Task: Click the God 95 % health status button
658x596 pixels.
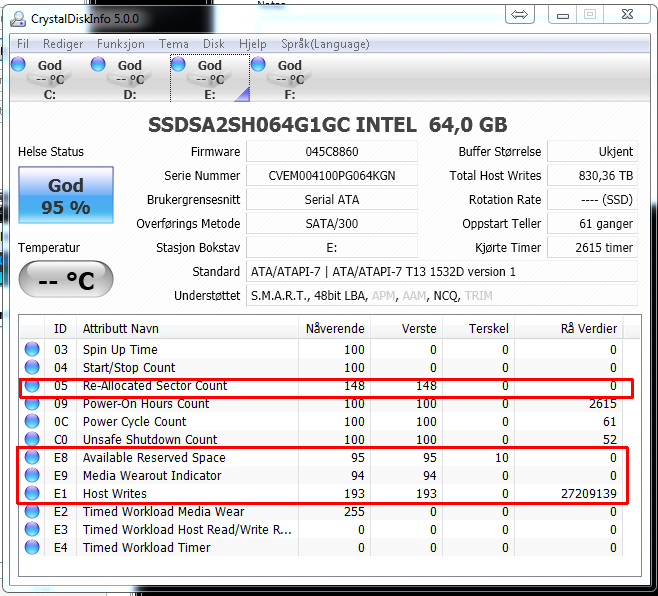Action: tap(66, 195)
